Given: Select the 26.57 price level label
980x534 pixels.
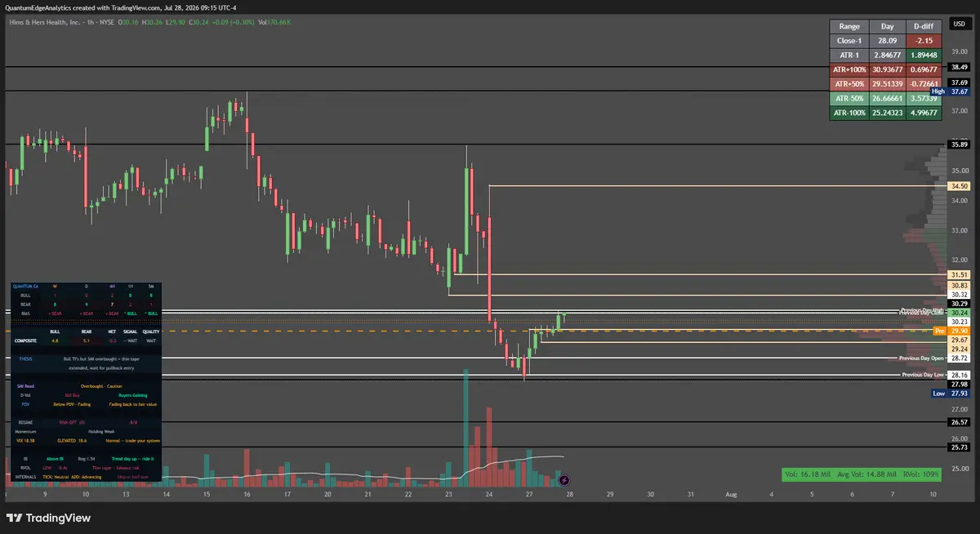Looking at the screenshot, I should (x=959, y=422).
